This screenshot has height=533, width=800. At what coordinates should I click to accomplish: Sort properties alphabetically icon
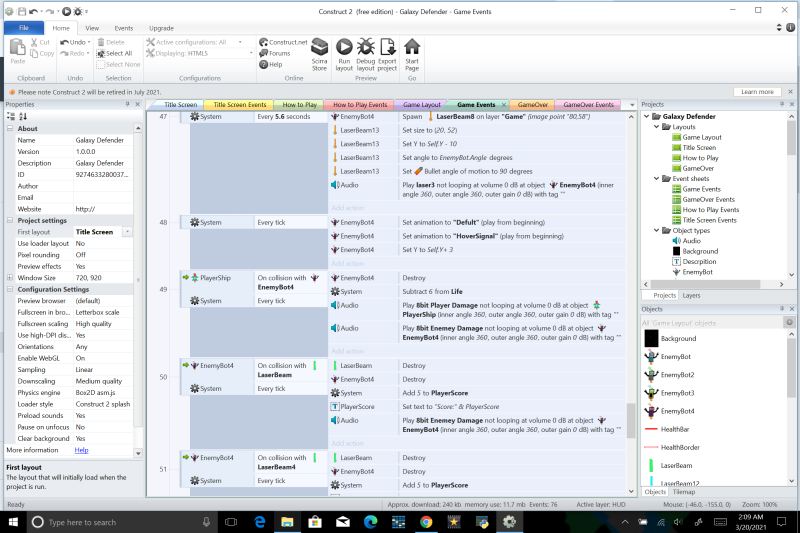[x=23, y=116]
